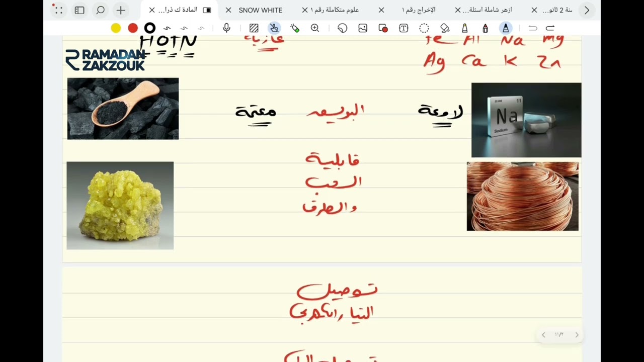Viewport: 644px width, 362px height.
Task: Pick the thickest stroke width option
Action: 167,28
